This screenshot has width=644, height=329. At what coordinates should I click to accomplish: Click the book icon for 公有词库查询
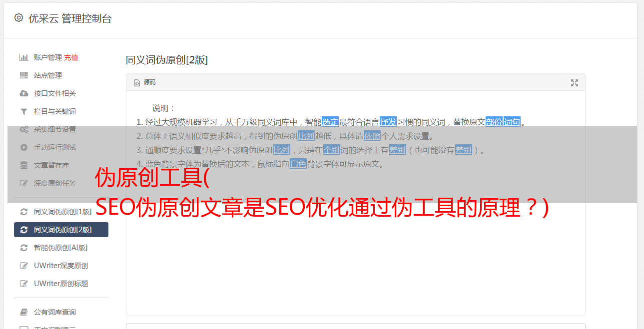pos(23,312)
